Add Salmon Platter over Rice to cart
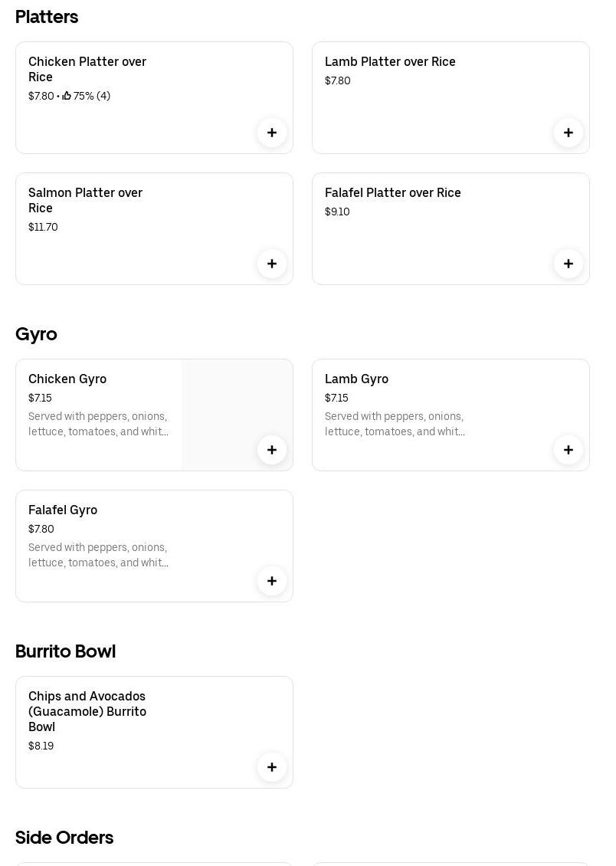The width and height of the screenshot is (616, 866). point(272,264)
